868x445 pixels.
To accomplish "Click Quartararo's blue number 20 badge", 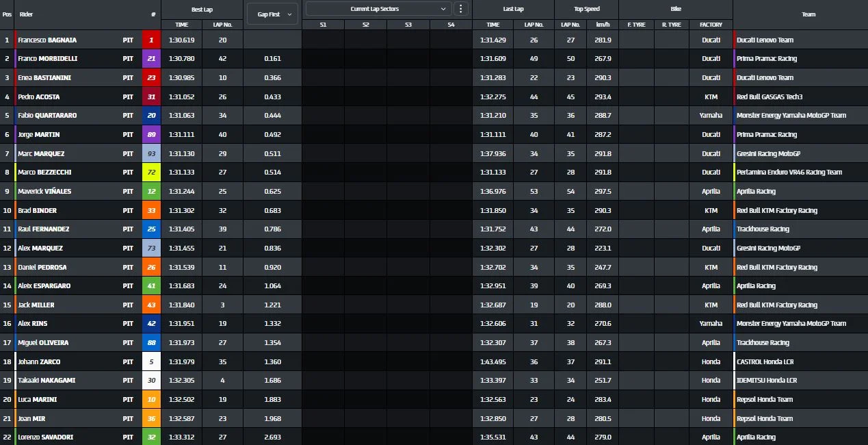I will 151,116.
